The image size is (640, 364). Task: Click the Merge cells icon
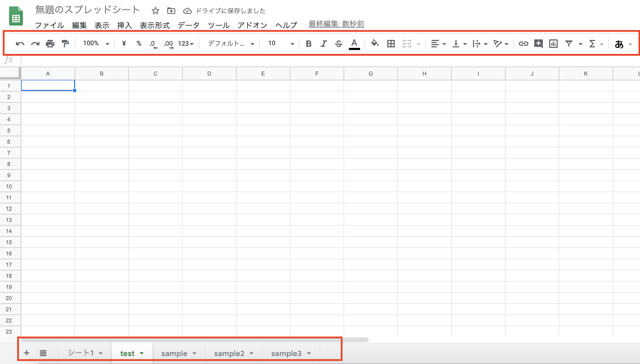407,44
